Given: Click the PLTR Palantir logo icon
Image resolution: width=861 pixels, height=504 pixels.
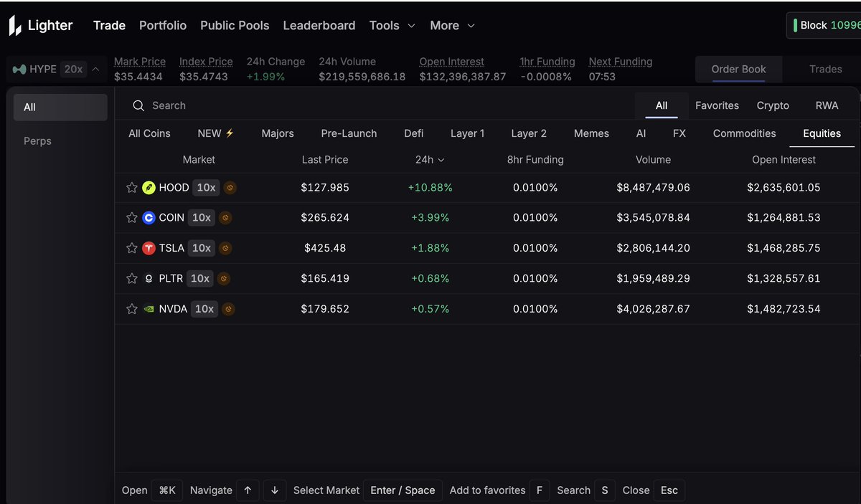Looking at the screenshot, I should point(149,278).
